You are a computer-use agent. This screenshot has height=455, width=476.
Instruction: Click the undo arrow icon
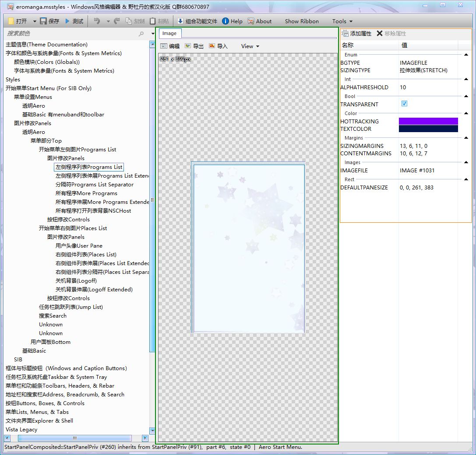[97, 21]
